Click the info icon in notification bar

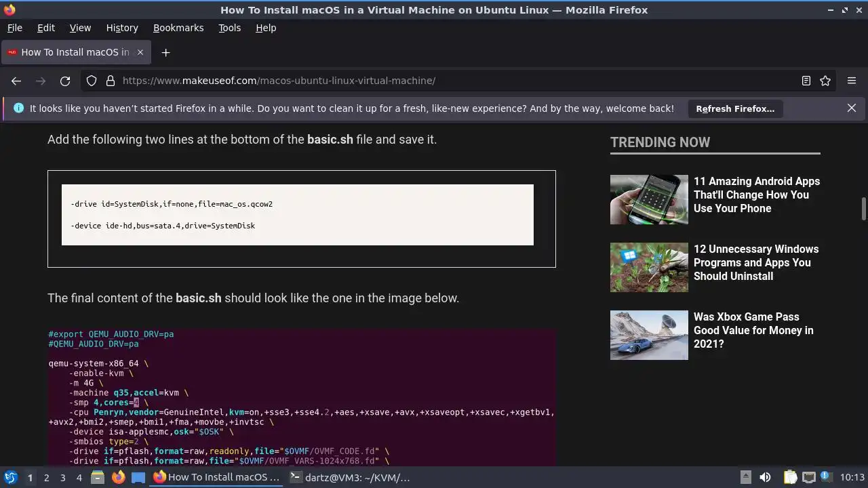(x=18, y=108)
